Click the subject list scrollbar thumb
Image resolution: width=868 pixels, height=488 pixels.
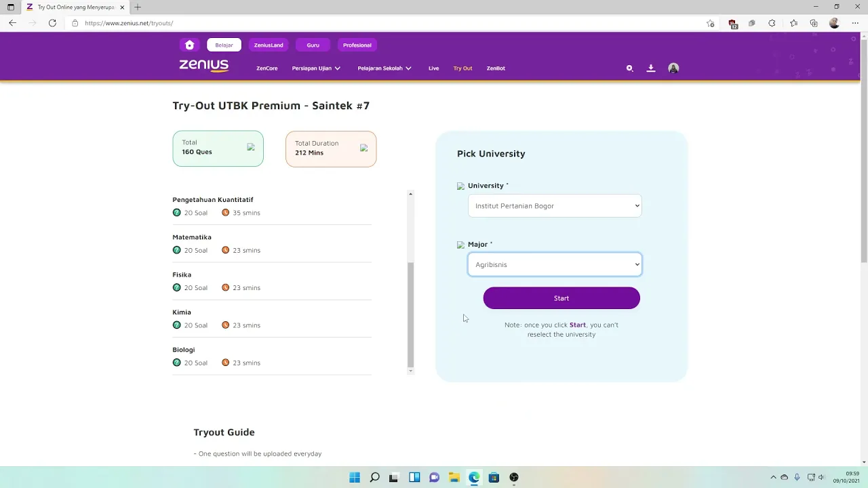pos(410,314)
